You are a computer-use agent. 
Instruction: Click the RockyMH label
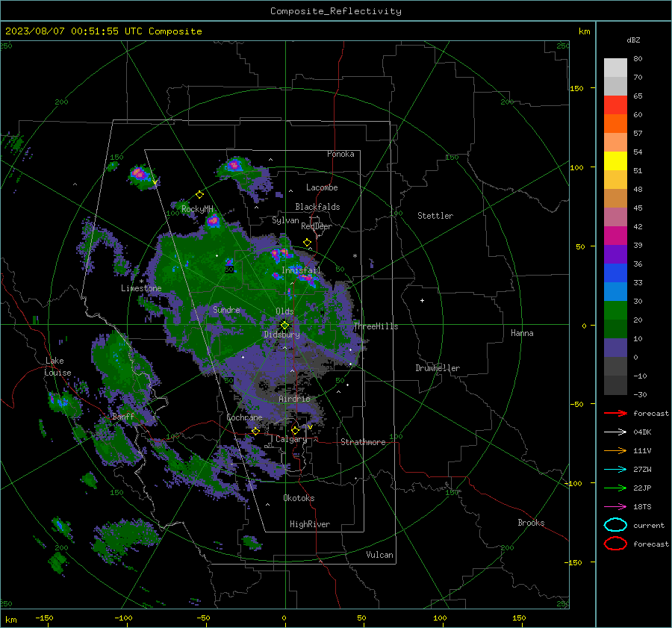tap(197, 209)
